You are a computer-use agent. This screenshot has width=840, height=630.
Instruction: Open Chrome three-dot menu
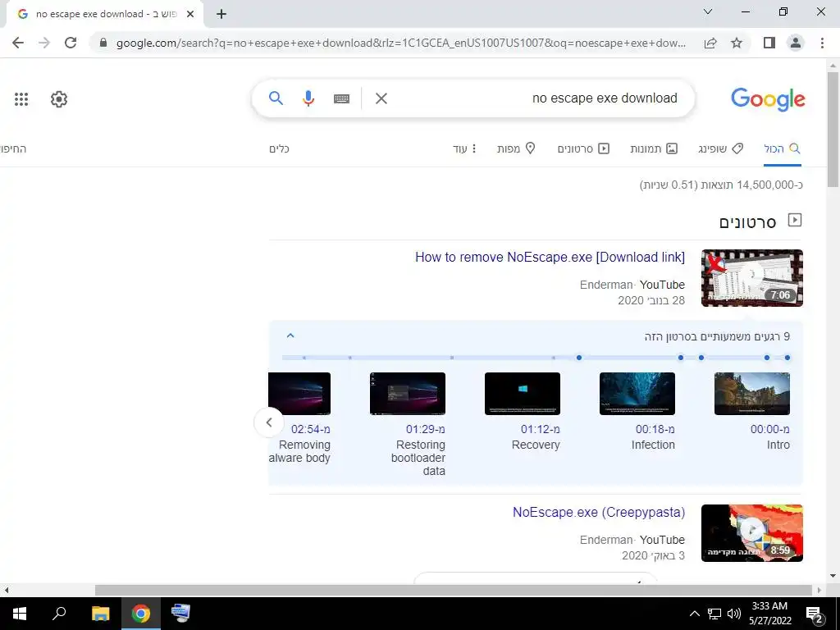(x=822, y=43)
